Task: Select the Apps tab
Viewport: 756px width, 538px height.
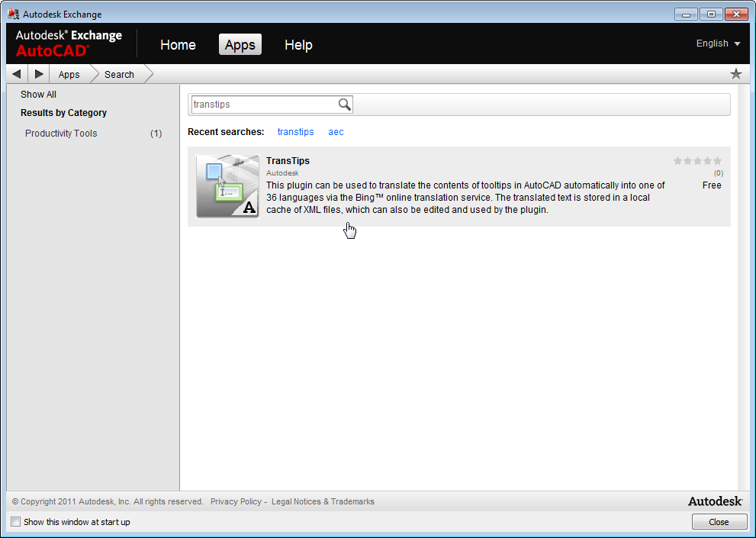Action: 240,45
